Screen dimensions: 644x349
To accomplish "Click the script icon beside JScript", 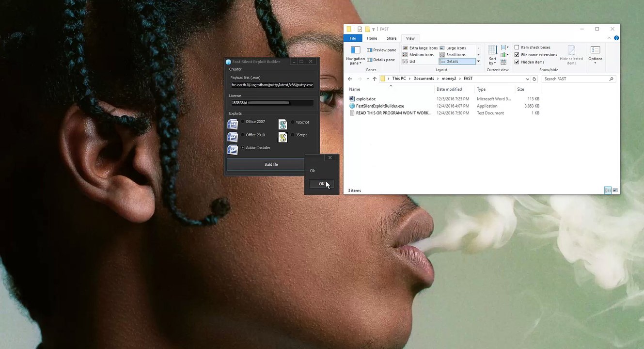I will (x=283, y=137).
